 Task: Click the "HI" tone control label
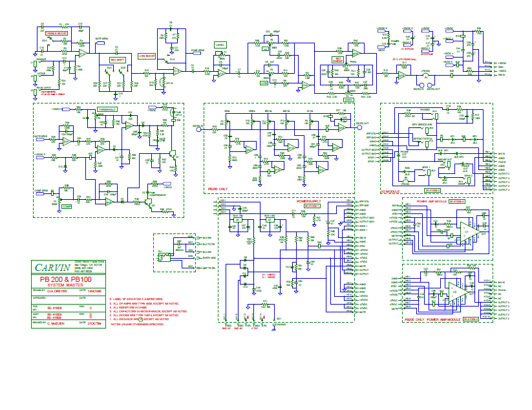pos(265,49)
